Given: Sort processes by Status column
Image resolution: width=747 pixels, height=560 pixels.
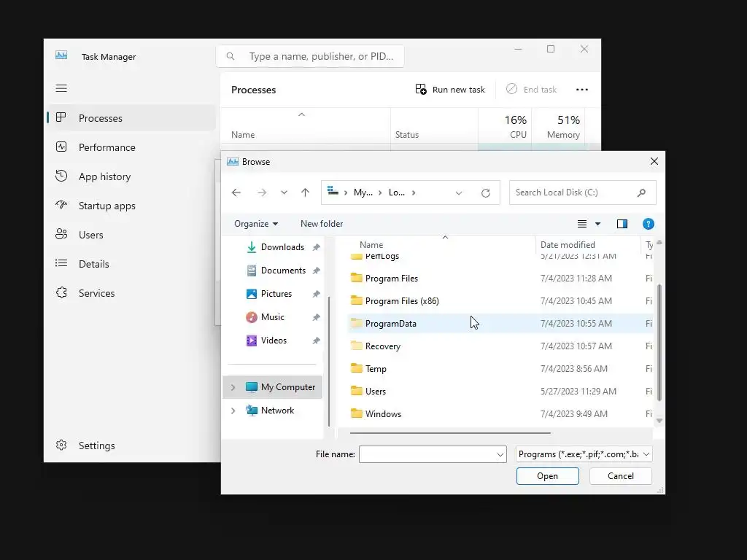Looking at the screenshot, I should click(x=434, y=125).
